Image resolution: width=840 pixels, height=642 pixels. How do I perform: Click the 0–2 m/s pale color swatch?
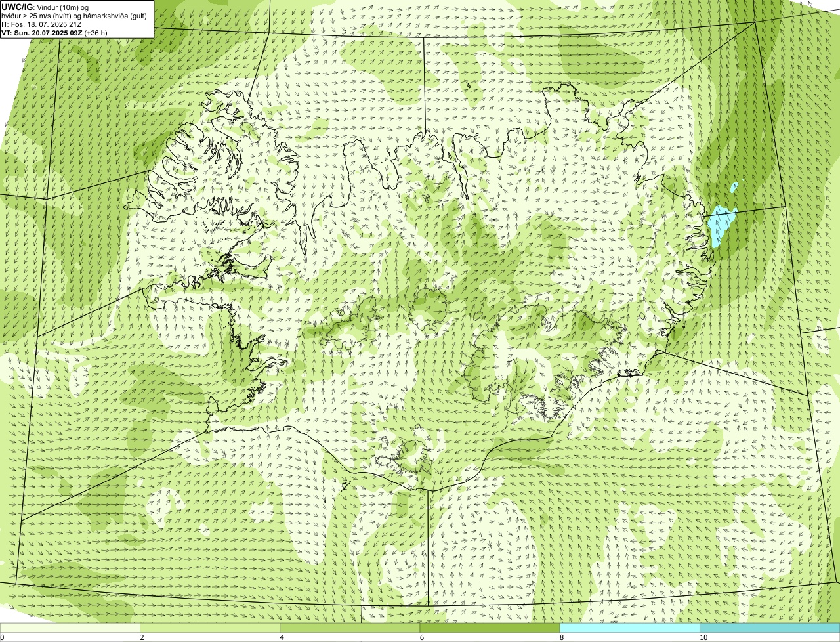pyautogui.click(x=70, y=628)
